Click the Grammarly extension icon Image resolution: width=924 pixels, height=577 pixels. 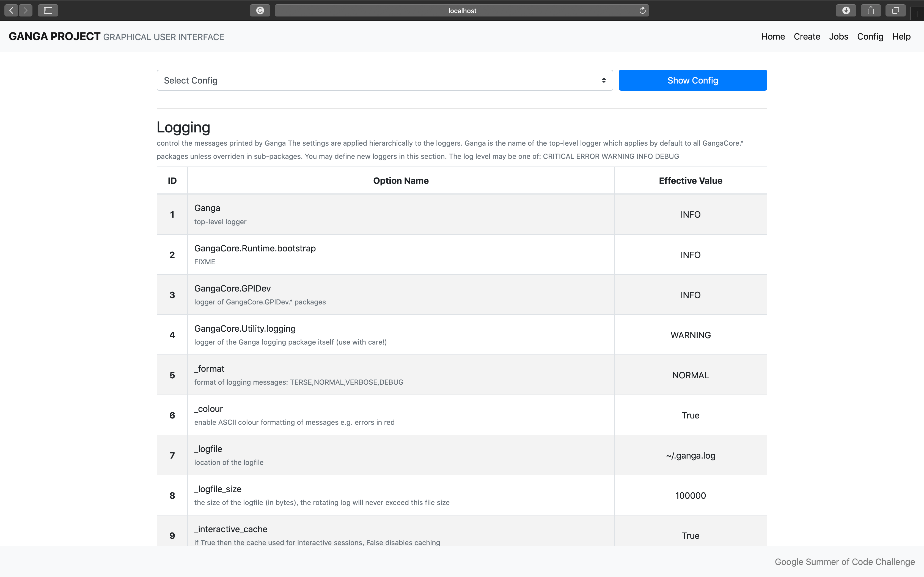pyautogui.click(x=260, y=10)
